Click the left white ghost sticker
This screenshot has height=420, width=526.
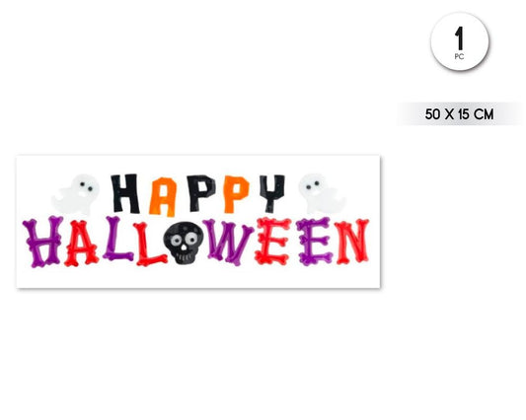point(76,194)
